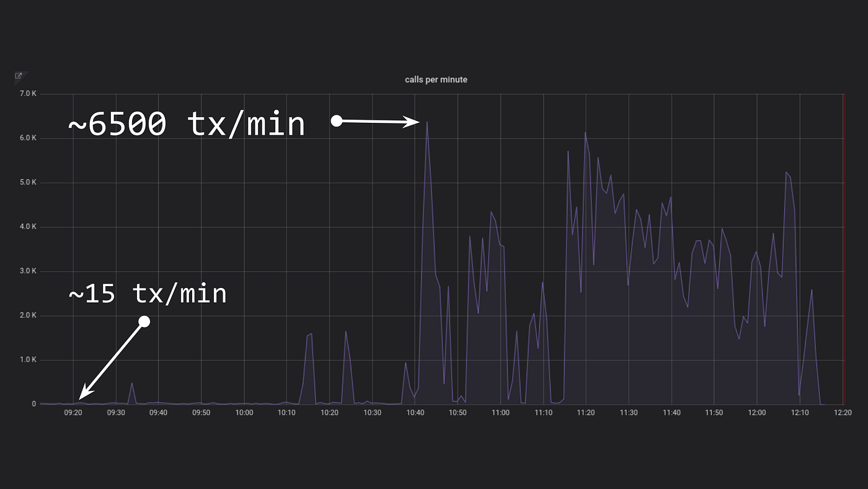
Task: Click the red current-time line at chart edge
Action: [844, 249]
